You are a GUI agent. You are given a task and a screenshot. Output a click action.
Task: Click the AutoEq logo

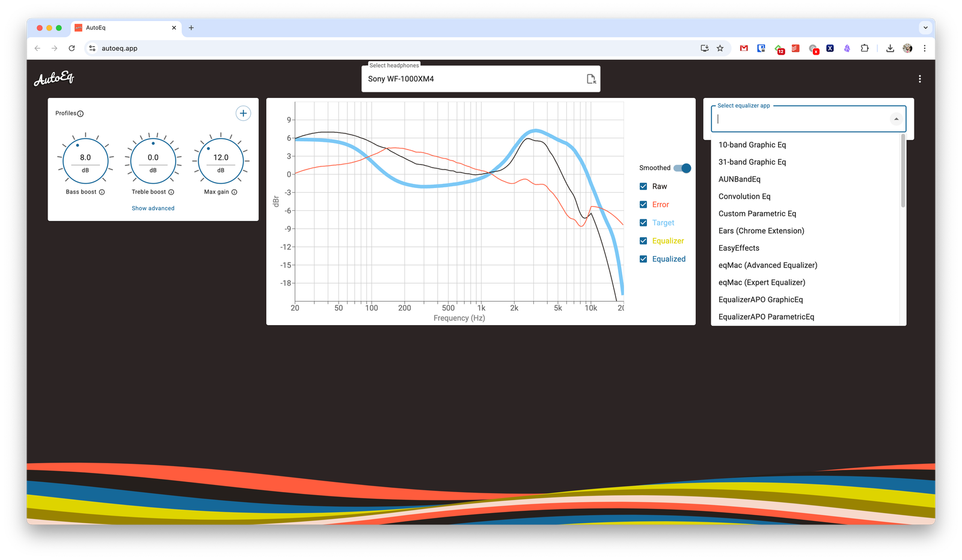(54, 78)
